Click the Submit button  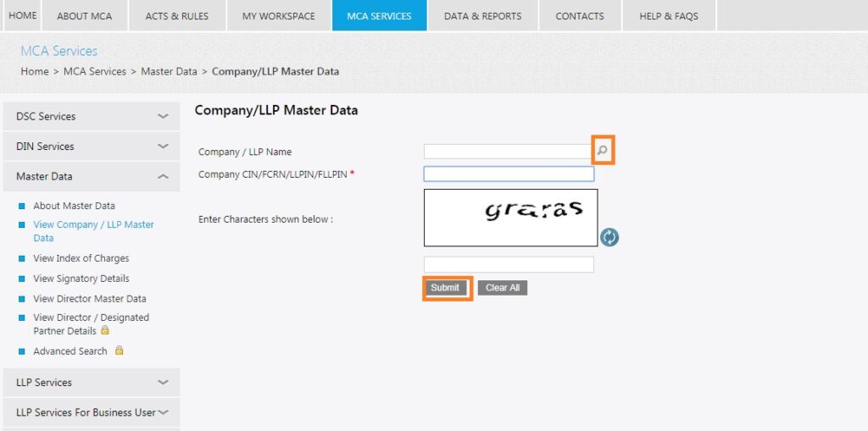tap(445, 288)
